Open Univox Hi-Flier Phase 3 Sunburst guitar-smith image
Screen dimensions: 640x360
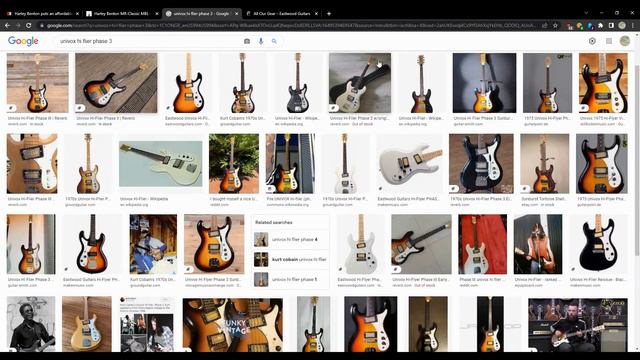[484, 83]
